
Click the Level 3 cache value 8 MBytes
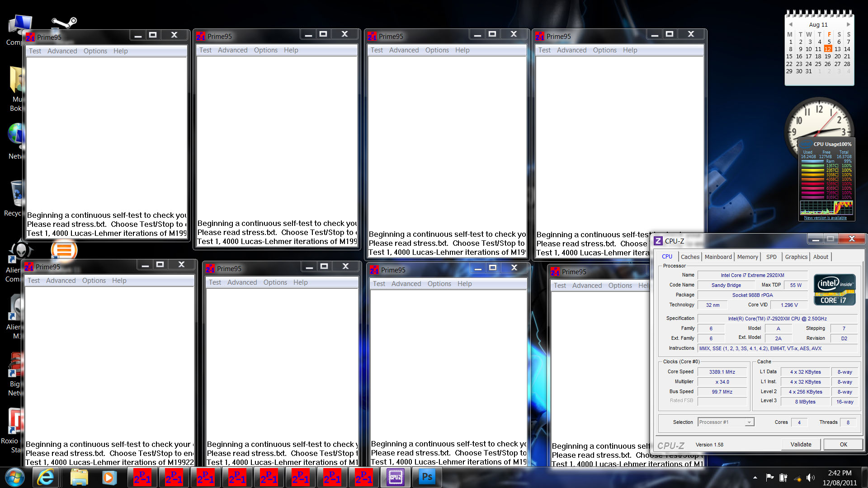point(805,402)
